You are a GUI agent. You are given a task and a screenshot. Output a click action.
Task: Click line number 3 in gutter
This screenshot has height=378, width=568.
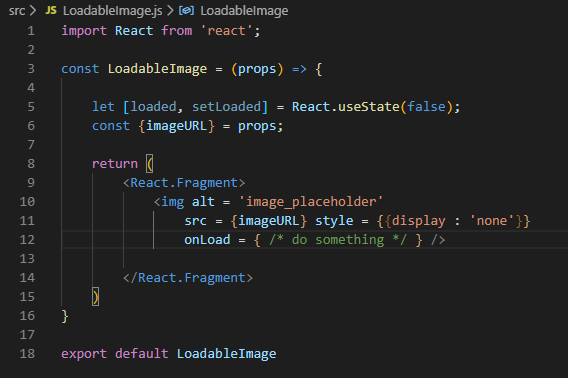(31, 69)
